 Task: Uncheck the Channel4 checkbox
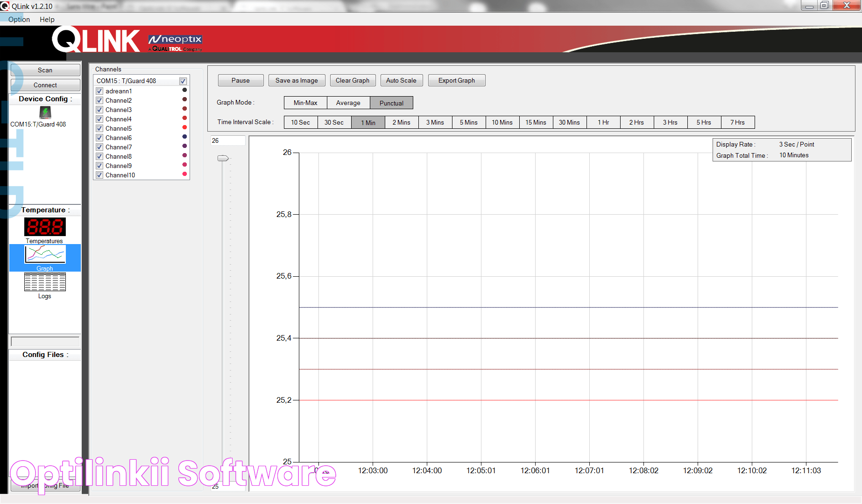coord(99,119)
